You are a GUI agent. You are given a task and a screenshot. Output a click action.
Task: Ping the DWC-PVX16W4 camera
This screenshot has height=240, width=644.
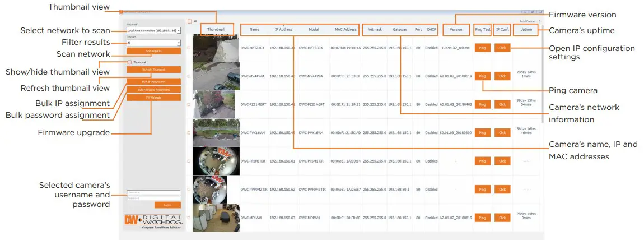tap(483, 133)
